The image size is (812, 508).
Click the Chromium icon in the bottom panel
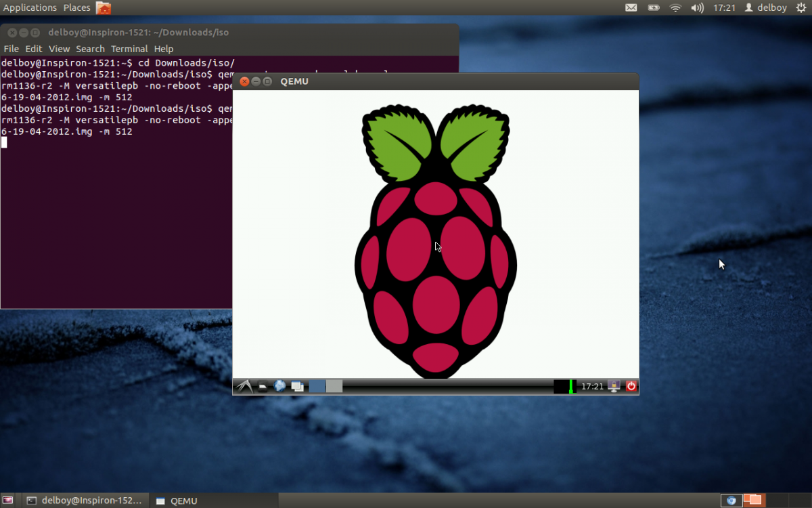[731, 501]
